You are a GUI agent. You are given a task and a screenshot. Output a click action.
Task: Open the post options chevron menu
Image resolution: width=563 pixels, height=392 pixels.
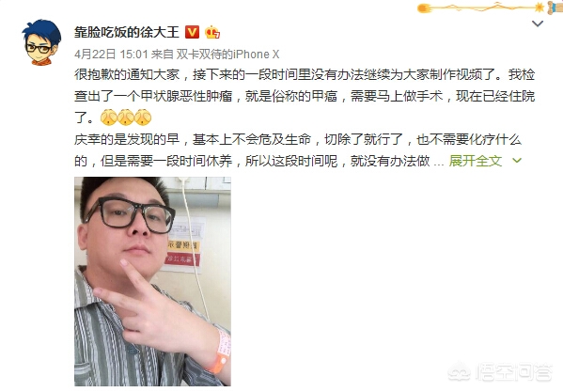(x=538, y=24)
